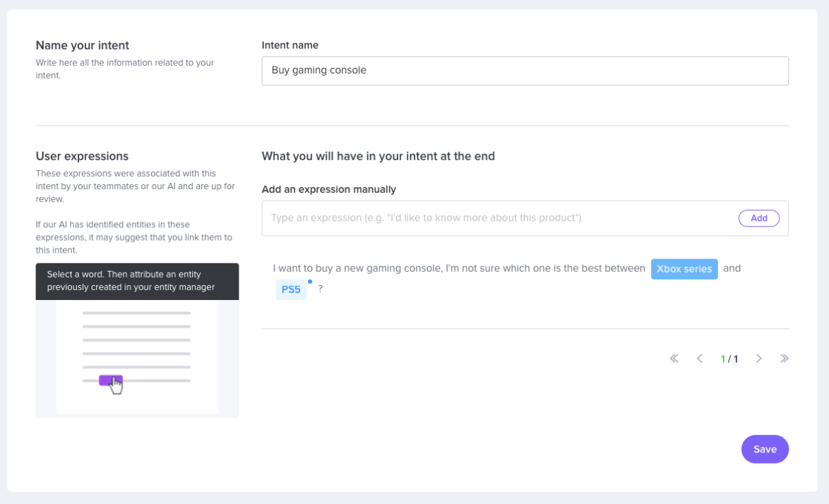The height and width of the screenshot is (504, 829).
Task: Go to first page double-chevron
Action: click(x=674, y=359)
